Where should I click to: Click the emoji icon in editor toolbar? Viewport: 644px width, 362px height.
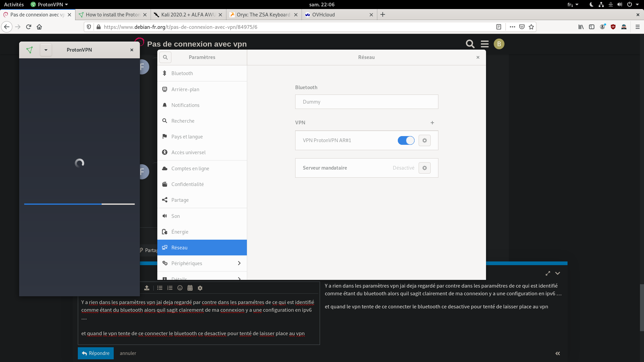point(180,288)
